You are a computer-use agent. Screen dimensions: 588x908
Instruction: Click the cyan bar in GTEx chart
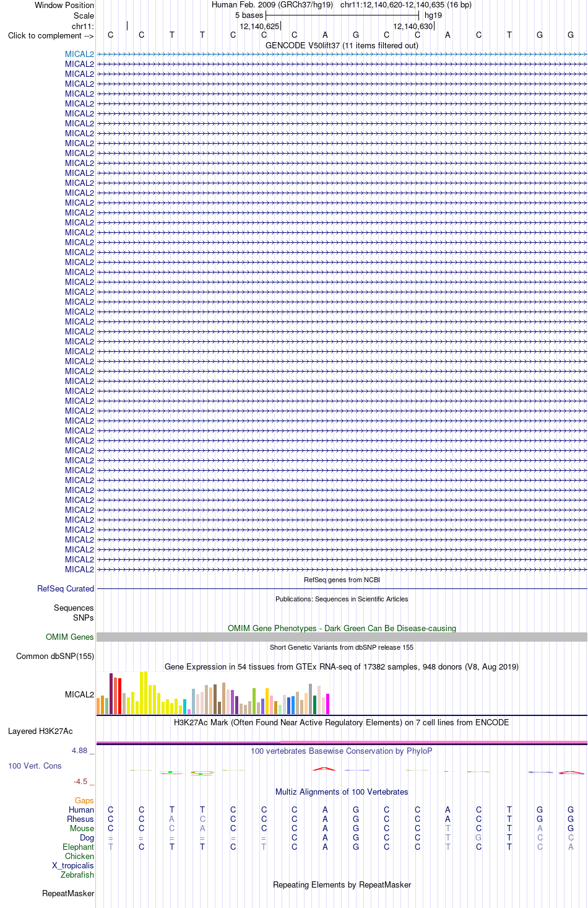pos(184,707)
